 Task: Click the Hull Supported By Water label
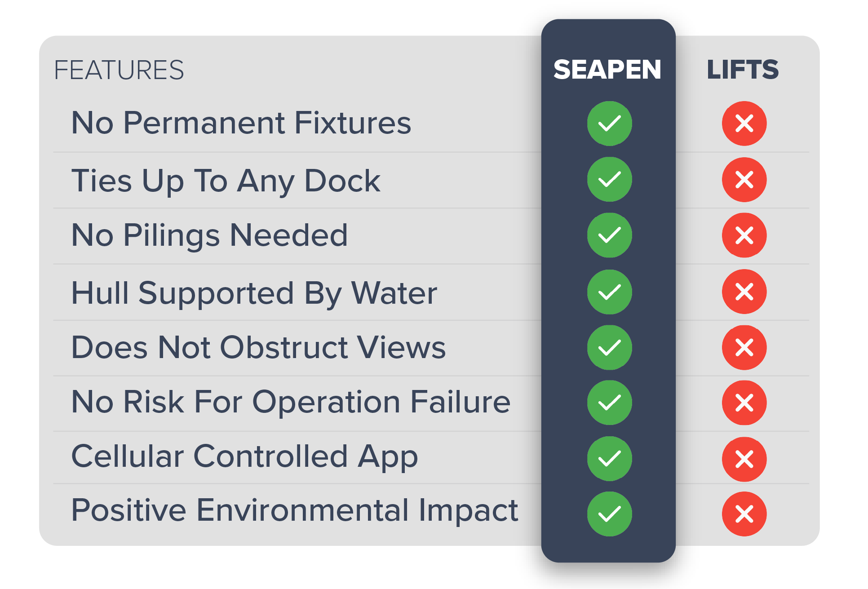coord(254,293)
